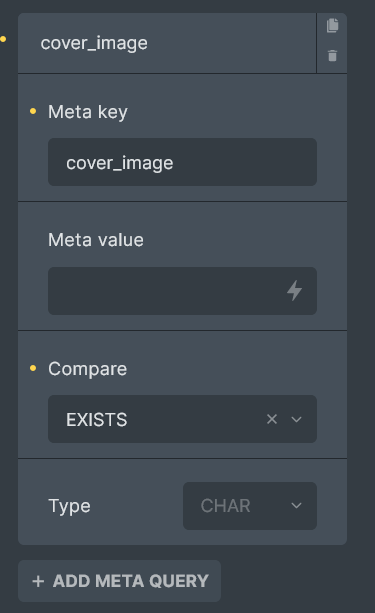The width and height of the screenshot is (375, 613).
Task: Click the Type label text
Action: click(x=69, y=506)
